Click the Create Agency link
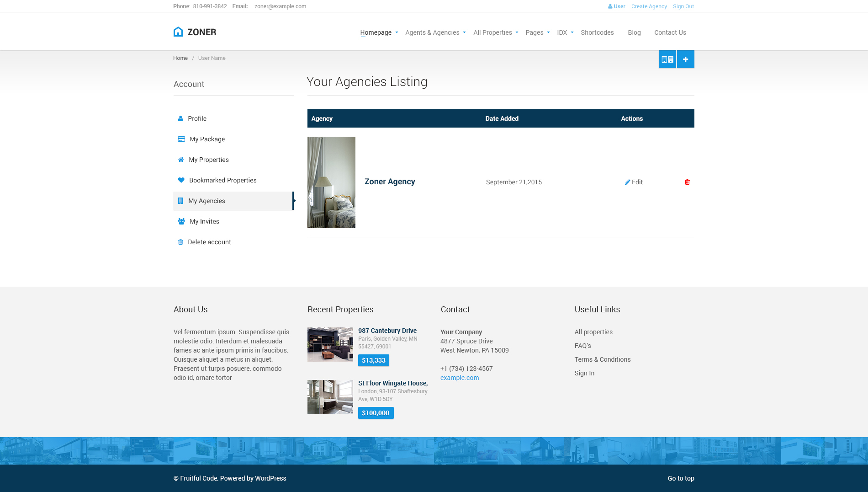 (649, 6)
